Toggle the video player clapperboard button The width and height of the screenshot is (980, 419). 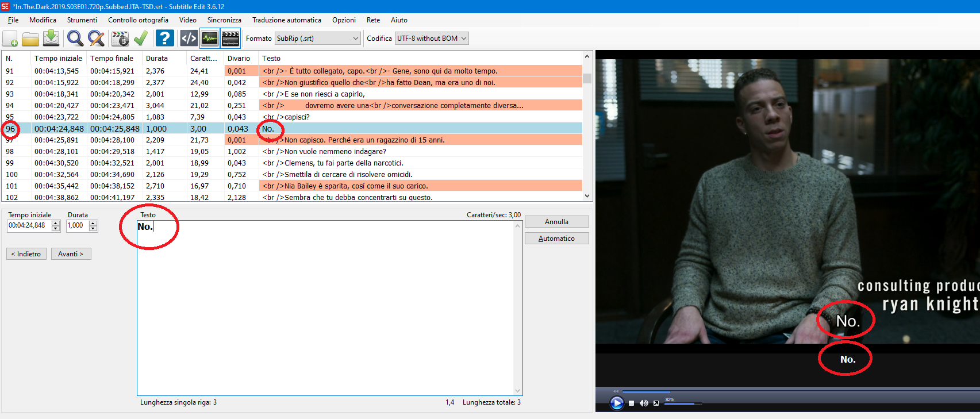[x=230, y=39]
